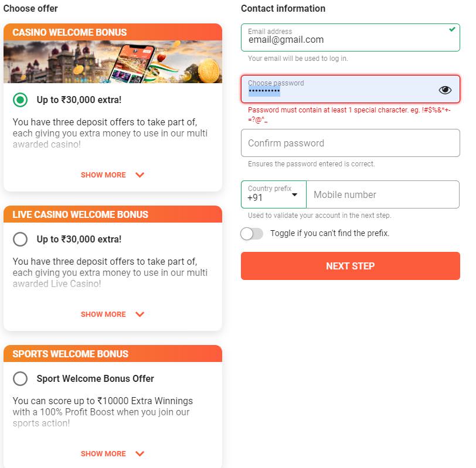Open the Country prefix +91 dropdown
The width and height of the screenshot is (476, 468).
pyautogui.click(x=274, y=194)
